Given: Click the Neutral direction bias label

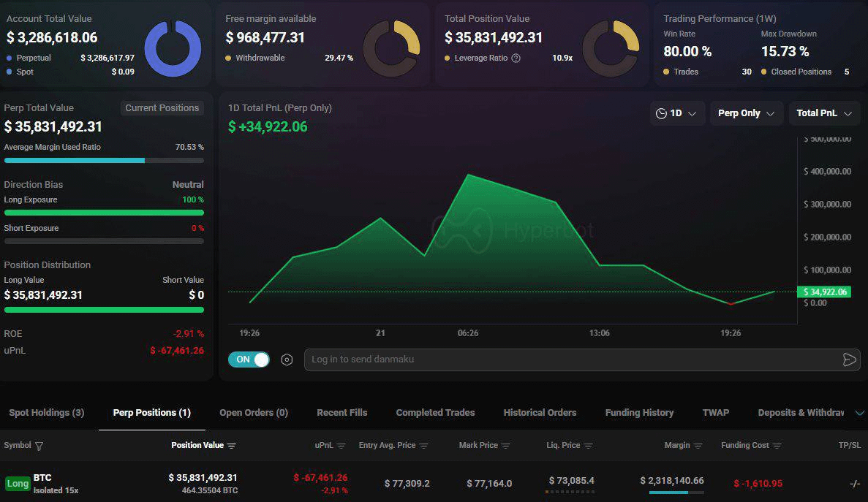Looking at the screenshot, I should 188,185.
